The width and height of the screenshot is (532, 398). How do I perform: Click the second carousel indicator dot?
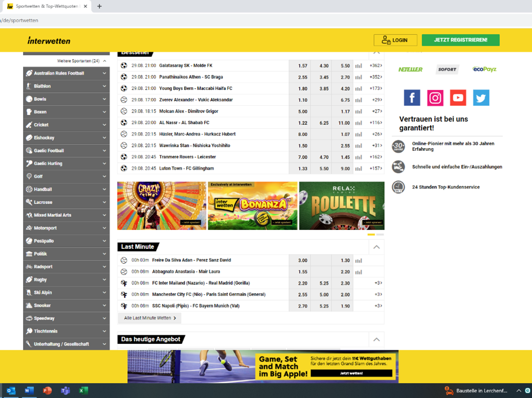pos(380,235)
